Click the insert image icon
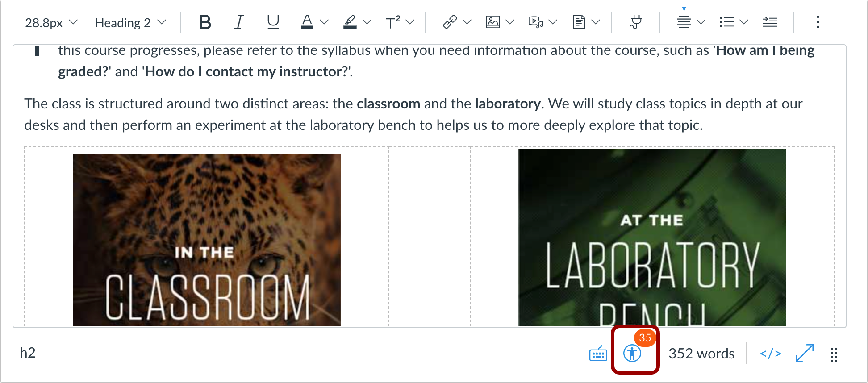 point(493,22)
